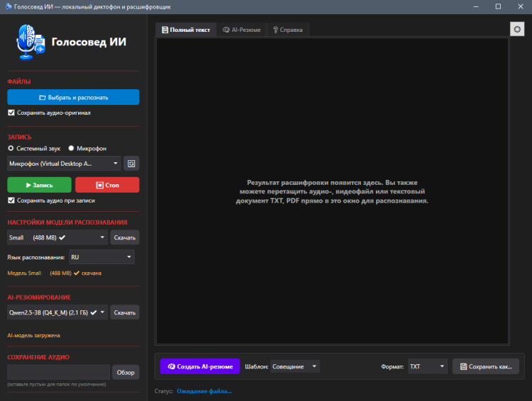This screenshot has width=532, height=401.
Task: Click Скачать next to Small model
Action: click(125, 237)
